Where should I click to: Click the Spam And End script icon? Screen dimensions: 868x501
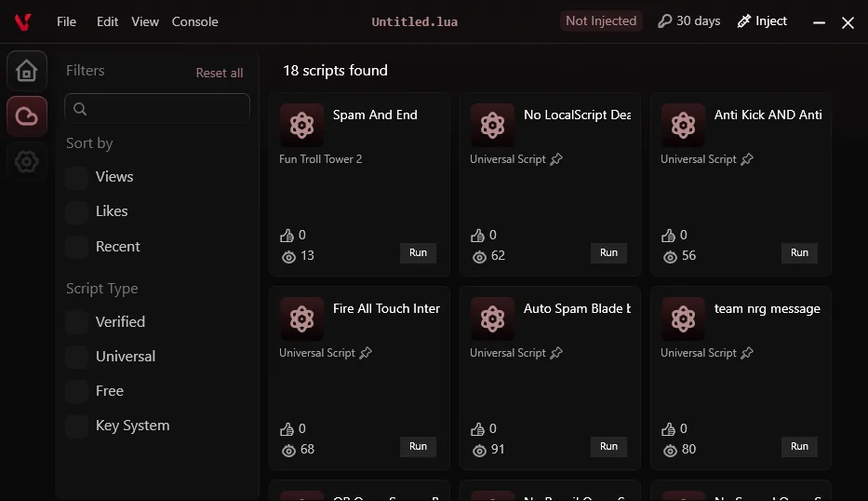(x=301, y=125)
